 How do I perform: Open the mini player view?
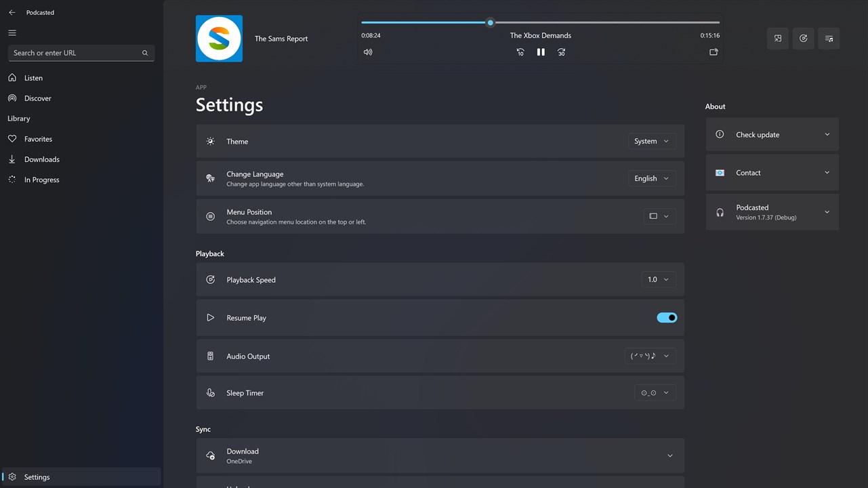pyautogui.click(x=778, y=39)
